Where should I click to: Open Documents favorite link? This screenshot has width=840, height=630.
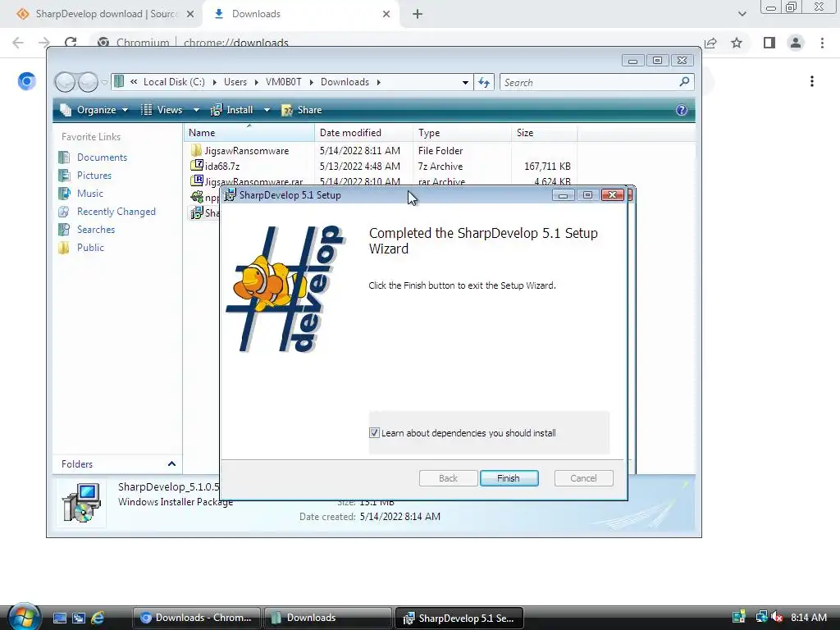coord(102,157)
